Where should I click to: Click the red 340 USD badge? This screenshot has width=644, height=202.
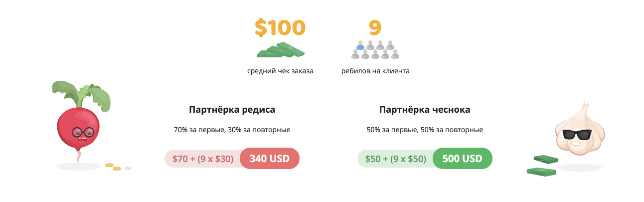270,159
